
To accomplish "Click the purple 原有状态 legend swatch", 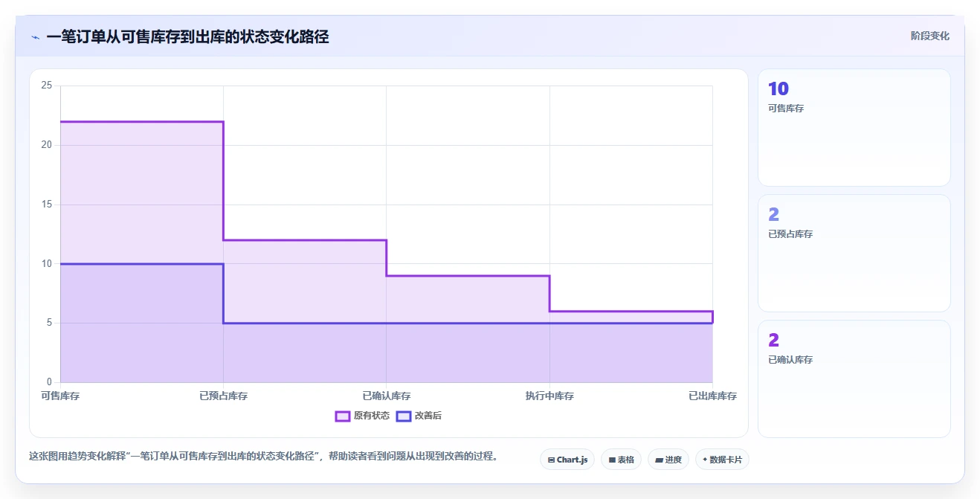I will click(343, 416).
